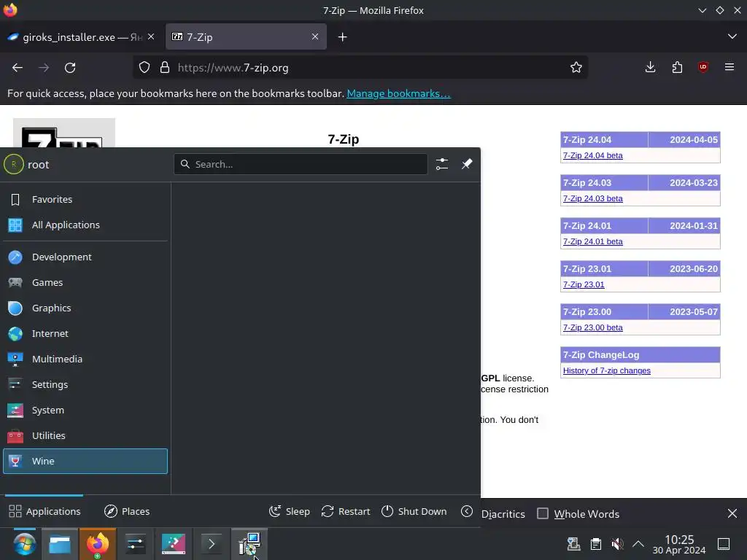
Task: Toggle the Whole Words checkbox
Action: click(x=543, y=514)
